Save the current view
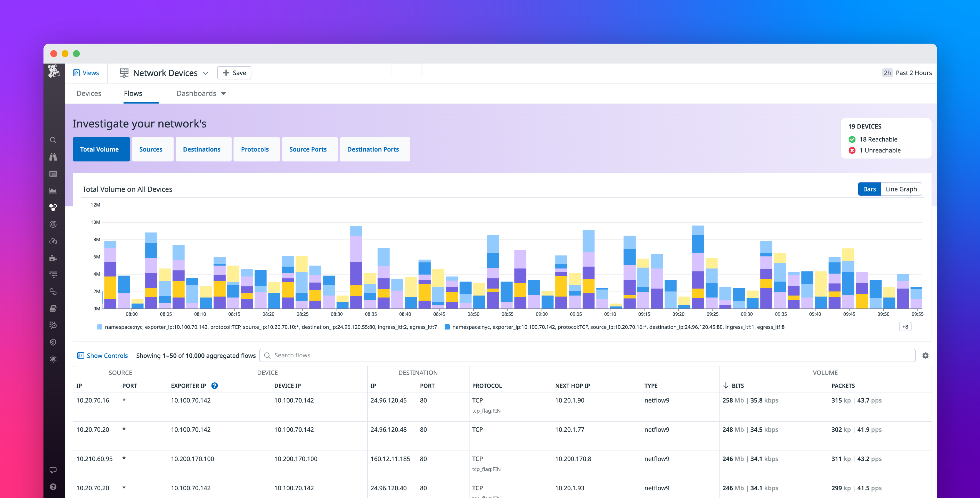The image size is (980, 498). [x=234, y=73]
